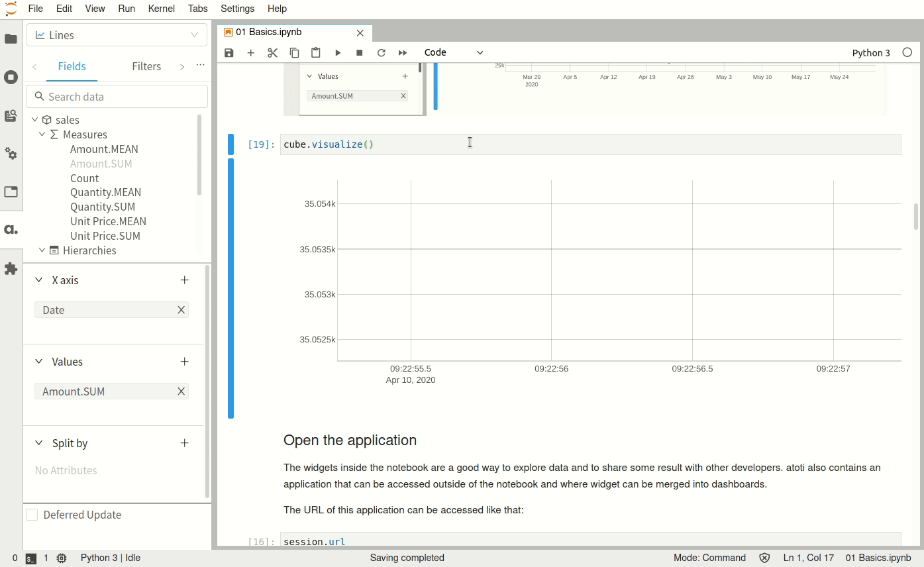Go to next tab with right chevron

click(x=182, y=67)
